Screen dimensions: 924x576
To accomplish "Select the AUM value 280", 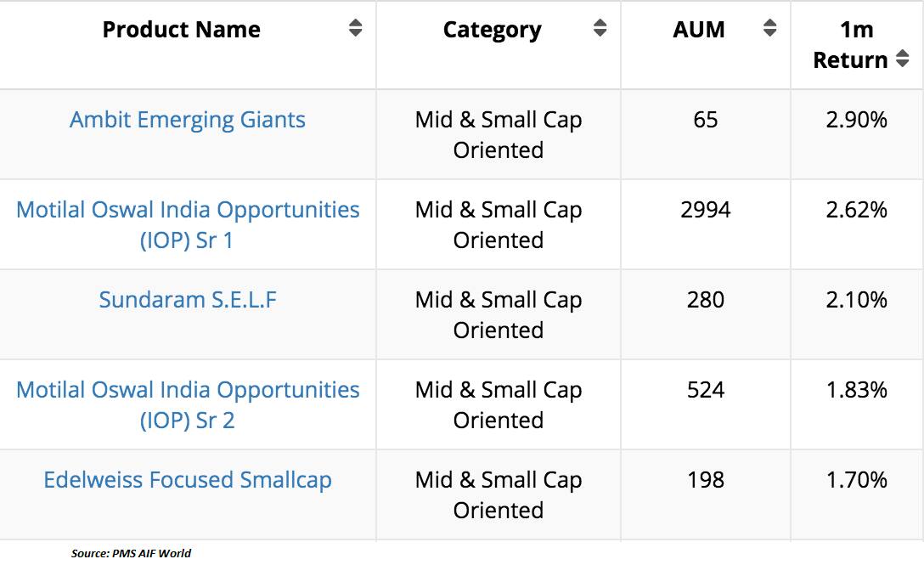I will point(706,300).
